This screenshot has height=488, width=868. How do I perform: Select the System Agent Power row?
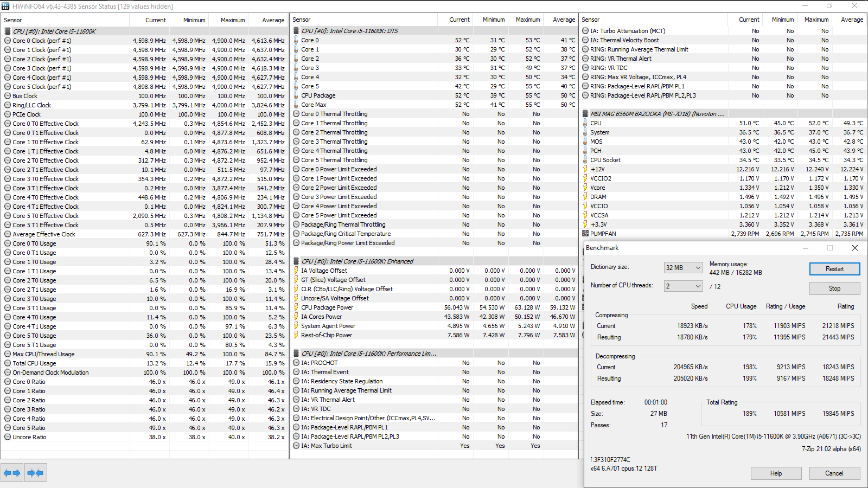coord(434,326)
